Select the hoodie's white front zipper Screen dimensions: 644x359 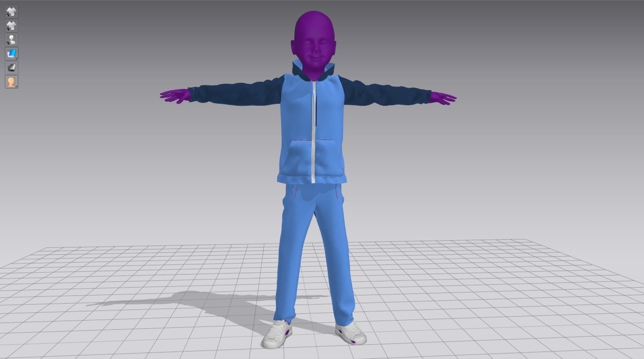point(314,133)
